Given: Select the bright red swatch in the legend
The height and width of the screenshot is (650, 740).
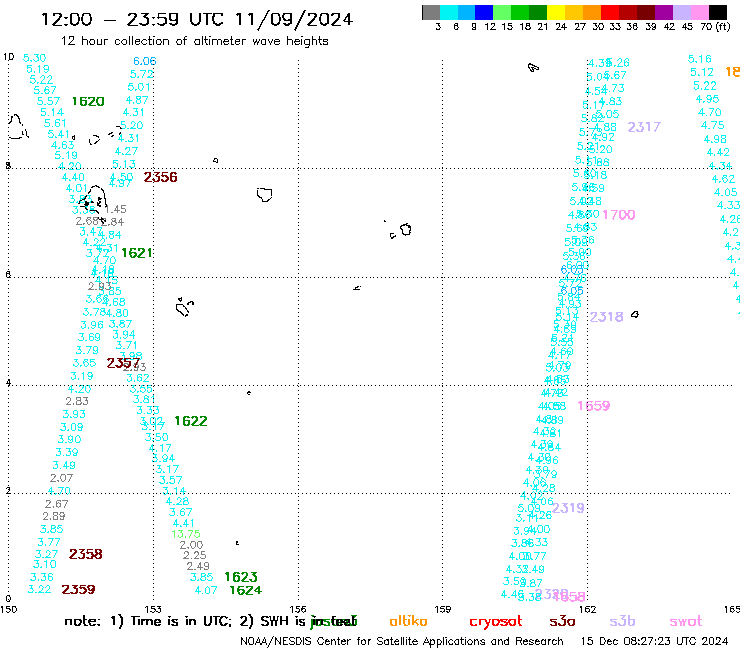Looking at the screenshot, I should coord(610,12).
